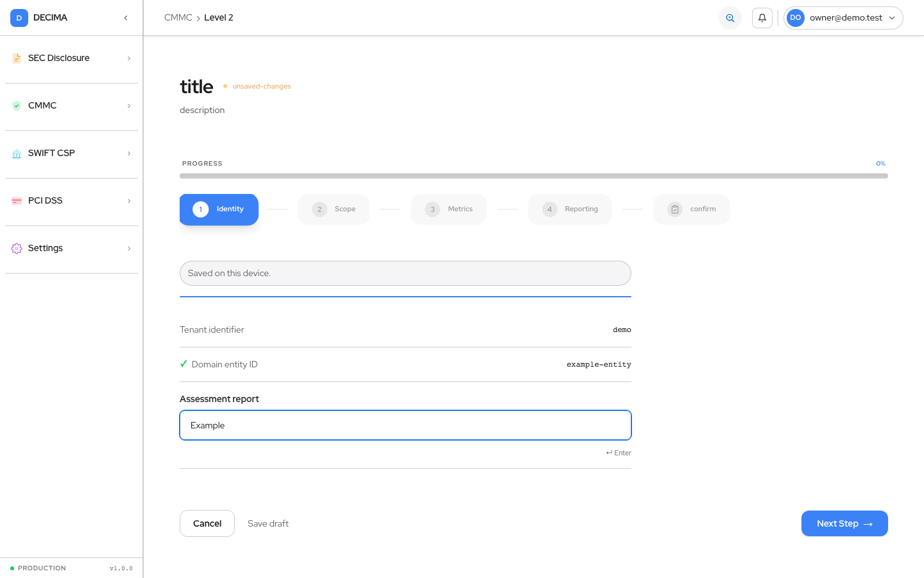Image resolution: width=924 pixels, height=578 pixels.
Task: Click the PCI DSS card icon
Action: click(x=17, y=201)
